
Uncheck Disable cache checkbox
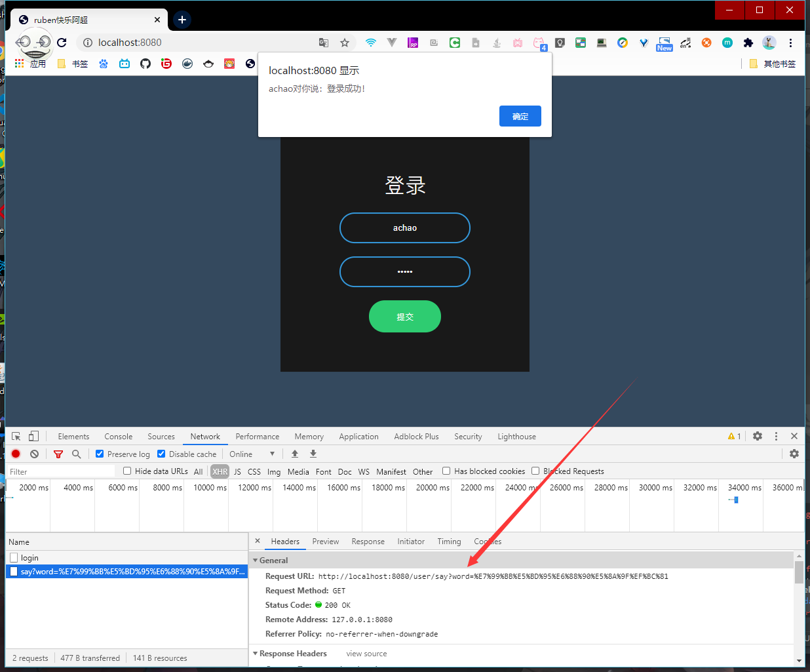(x=161, y=454)
